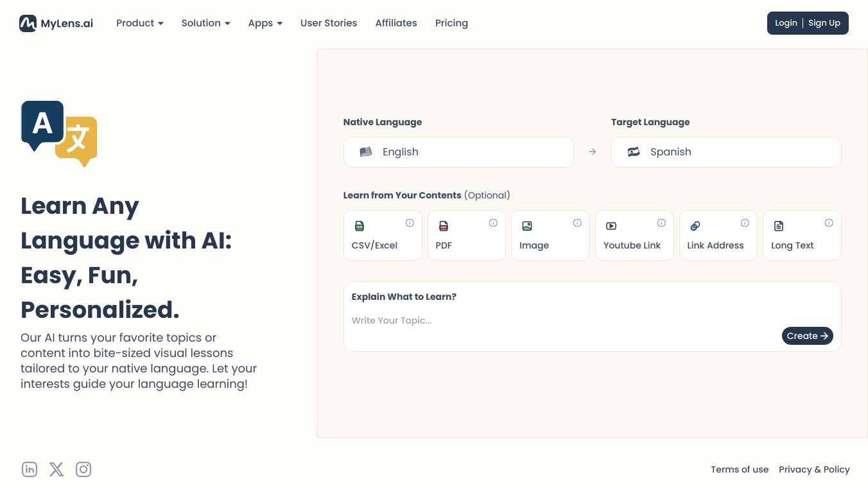Open the Target Language Spanish selector
The width and height of the screenshot is (868, 488).
(725, 152)
